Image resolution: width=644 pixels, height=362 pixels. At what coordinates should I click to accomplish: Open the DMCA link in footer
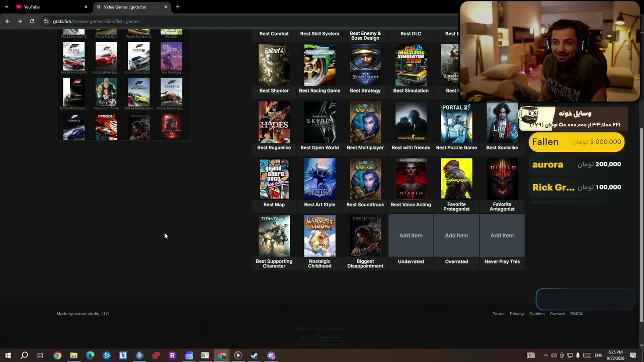click(x=577, y=314)
